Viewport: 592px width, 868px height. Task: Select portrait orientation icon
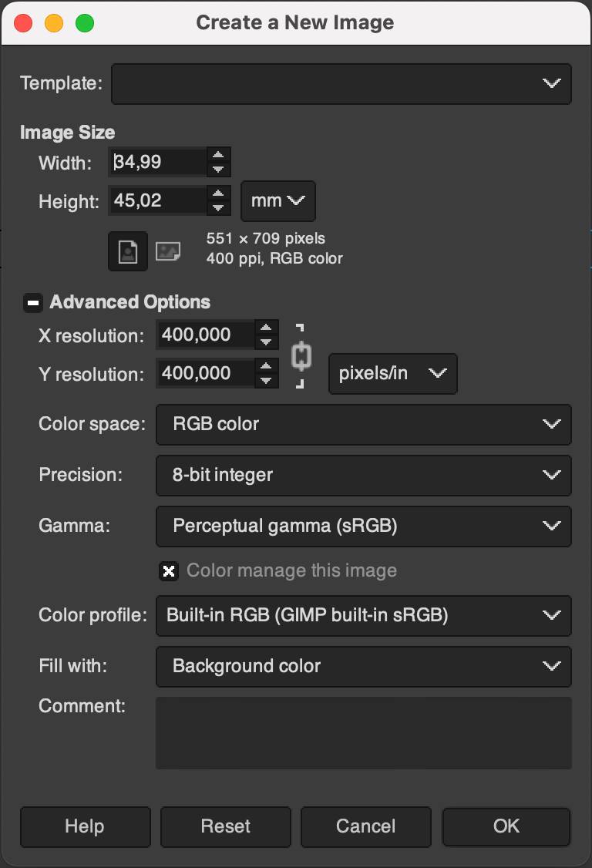[128, 252]
